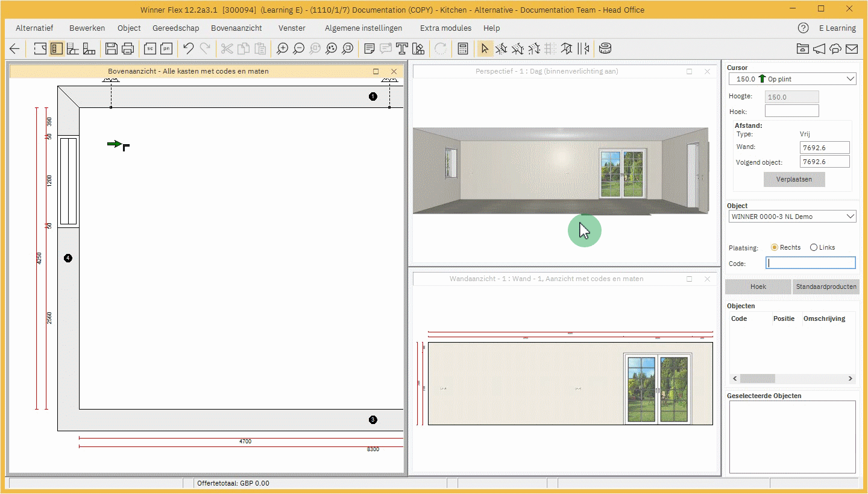Open the E Learning help menu
This screenshot has height=494, width=868.
[x=837, y=28]
